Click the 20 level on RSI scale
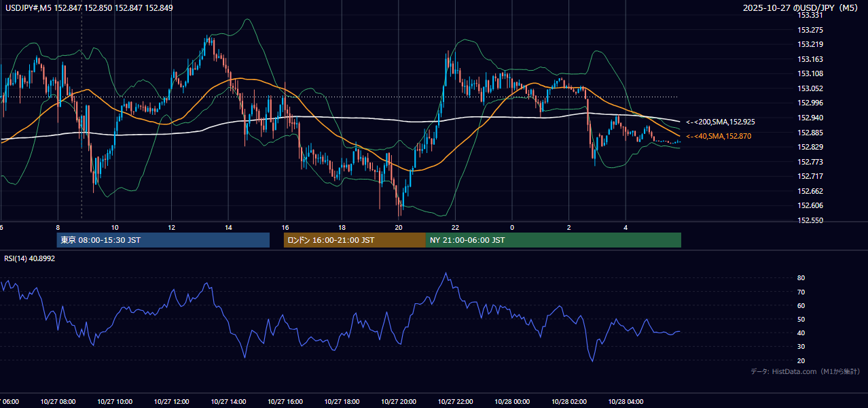Screen dimensions: 868x408 point(801,360)
